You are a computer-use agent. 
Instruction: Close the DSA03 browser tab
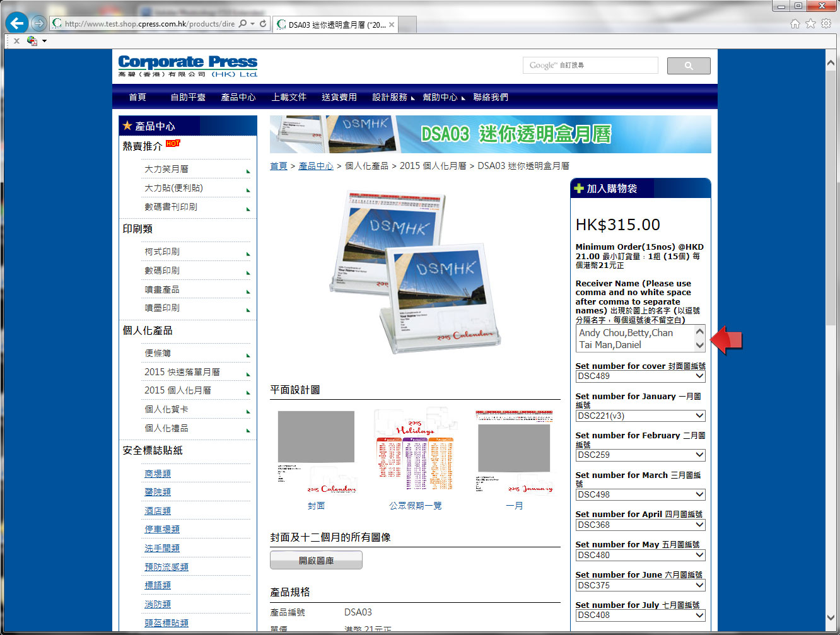[x=392, y=25]
